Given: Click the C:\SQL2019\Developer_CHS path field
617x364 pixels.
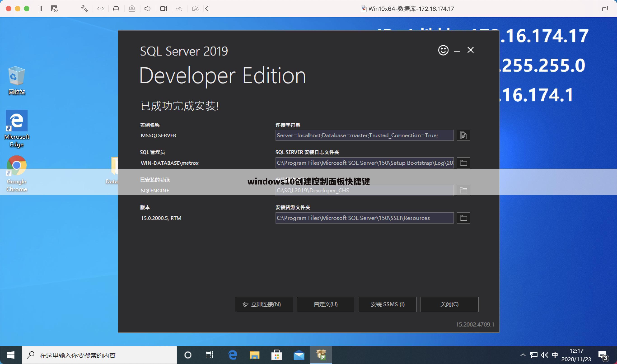Looking at the screenshot, I should (x=365, y=191).
